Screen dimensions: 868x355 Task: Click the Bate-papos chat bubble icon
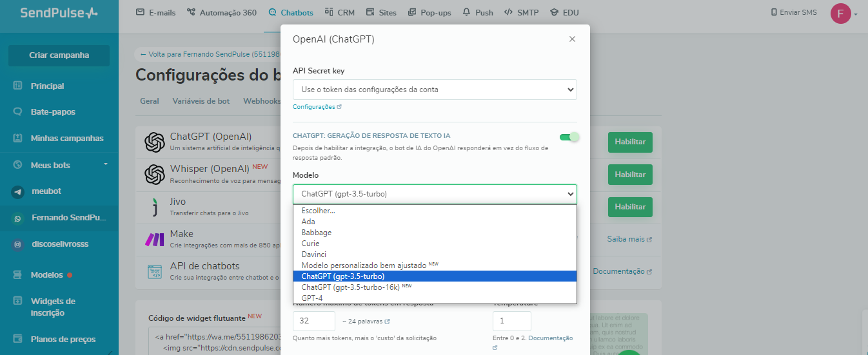pyautogui.click(x=18, y=111)
